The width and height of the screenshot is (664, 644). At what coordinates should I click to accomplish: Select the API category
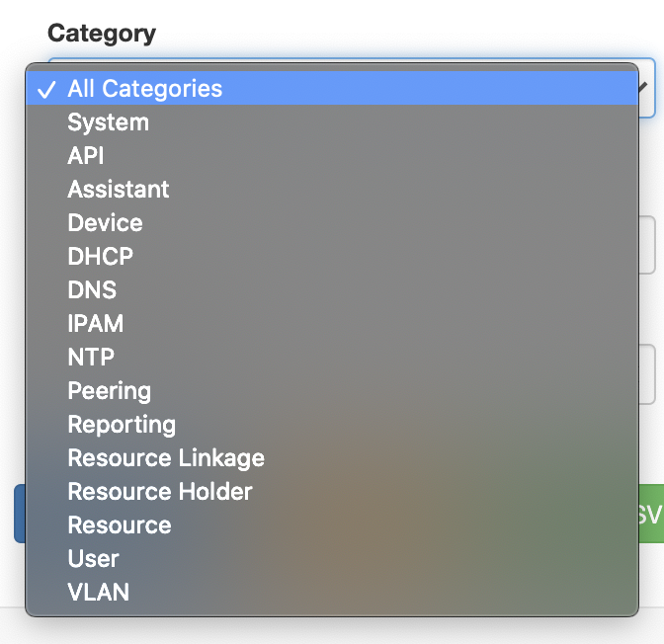click(86, 156)
